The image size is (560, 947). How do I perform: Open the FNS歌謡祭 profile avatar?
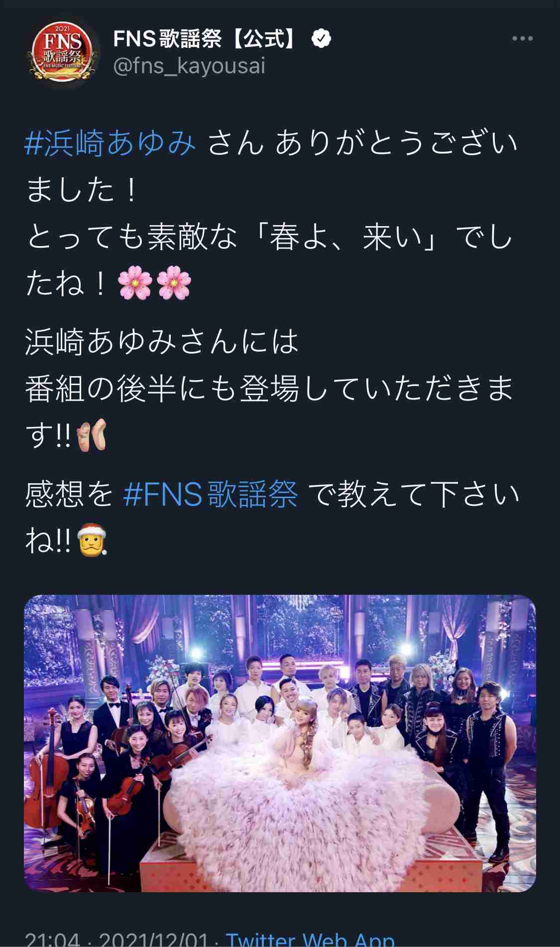tap(62, 52)
